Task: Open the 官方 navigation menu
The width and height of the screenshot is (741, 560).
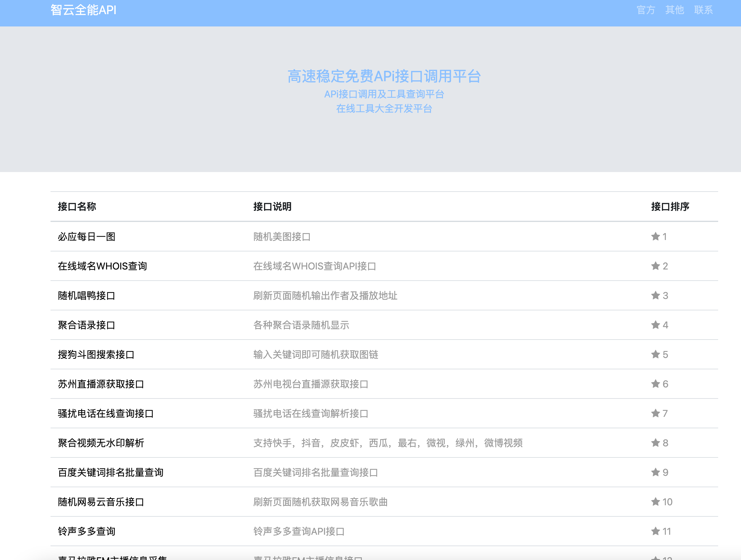Action: [646, 10]
